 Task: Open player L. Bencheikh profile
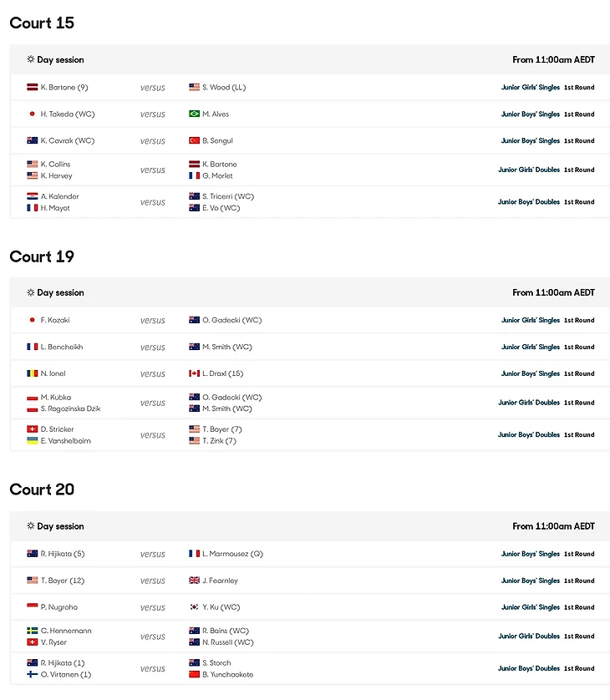62,347
